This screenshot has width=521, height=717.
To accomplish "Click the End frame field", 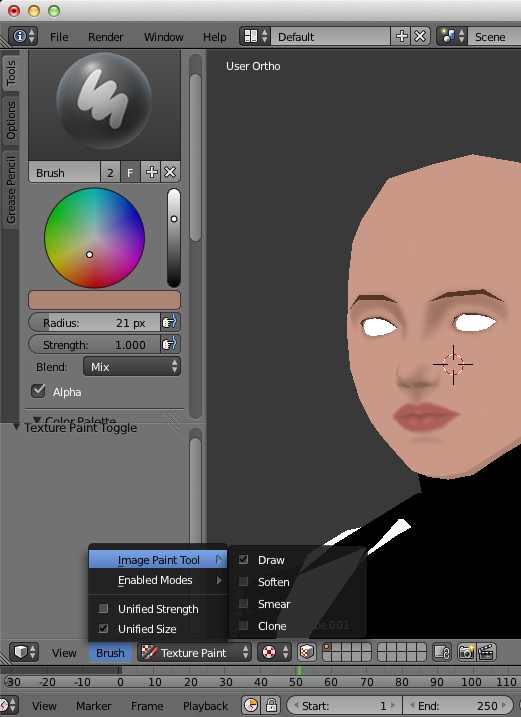I will coord(460,705).
